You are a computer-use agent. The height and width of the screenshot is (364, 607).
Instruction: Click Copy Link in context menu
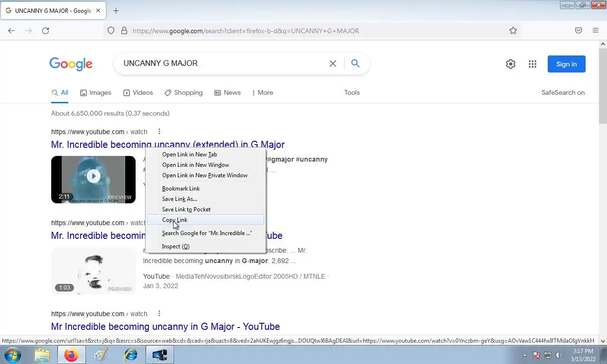(x=205, y=220)
